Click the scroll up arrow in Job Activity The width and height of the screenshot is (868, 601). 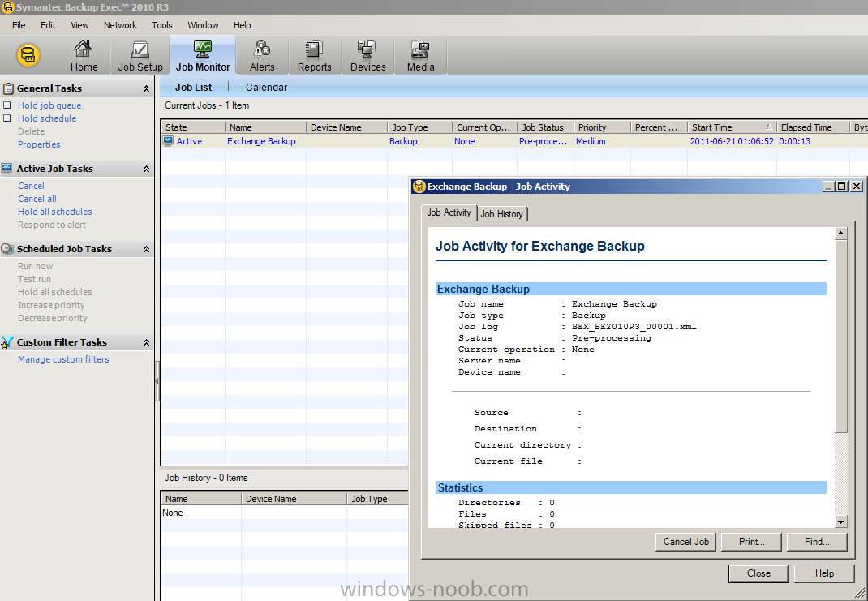(x=841, y=233)
